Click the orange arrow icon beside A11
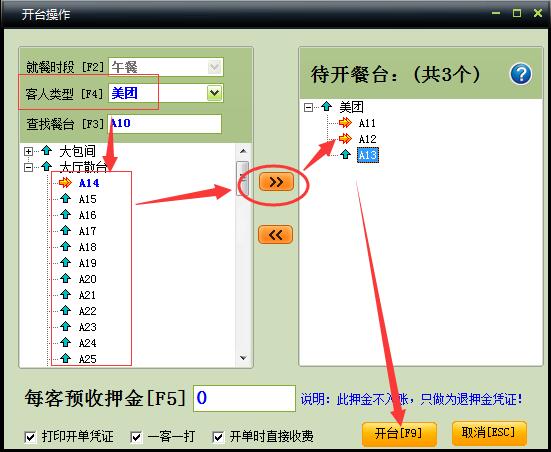This screenshot has height=452, width=551. (x=345, y=122)
